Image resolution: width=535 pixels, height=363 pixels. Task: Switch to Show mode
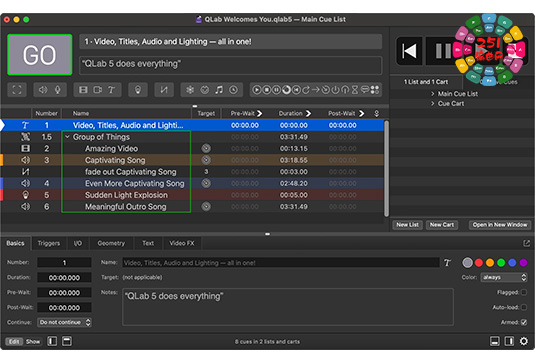33,342
